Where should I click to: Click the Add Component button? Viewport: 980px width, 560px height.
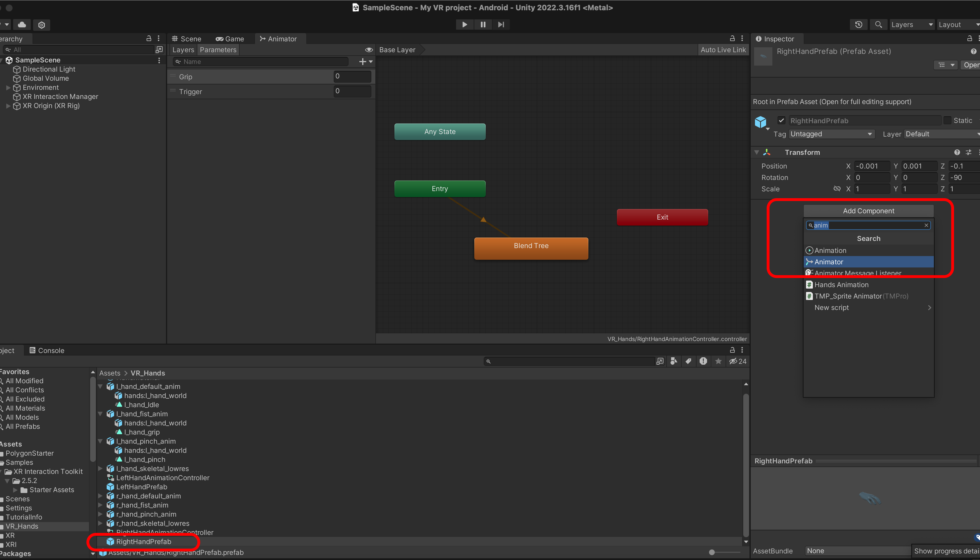click(x=868, y=211)
